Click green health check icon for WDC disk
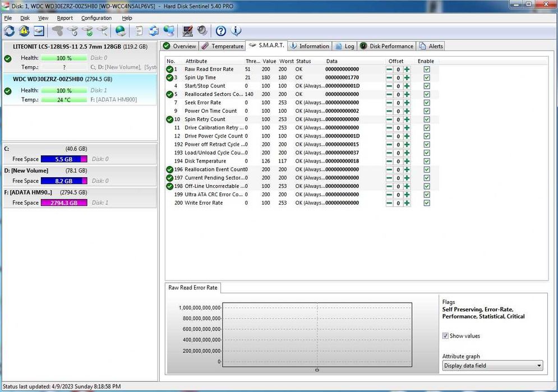This screenshot has height=392, width=558. coord(8,91)
